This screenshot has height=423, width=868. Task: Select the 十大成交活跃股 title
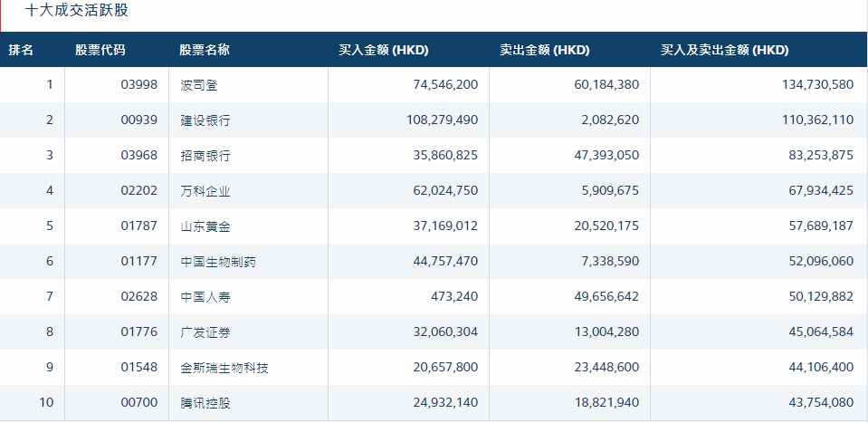pos(77,10)
